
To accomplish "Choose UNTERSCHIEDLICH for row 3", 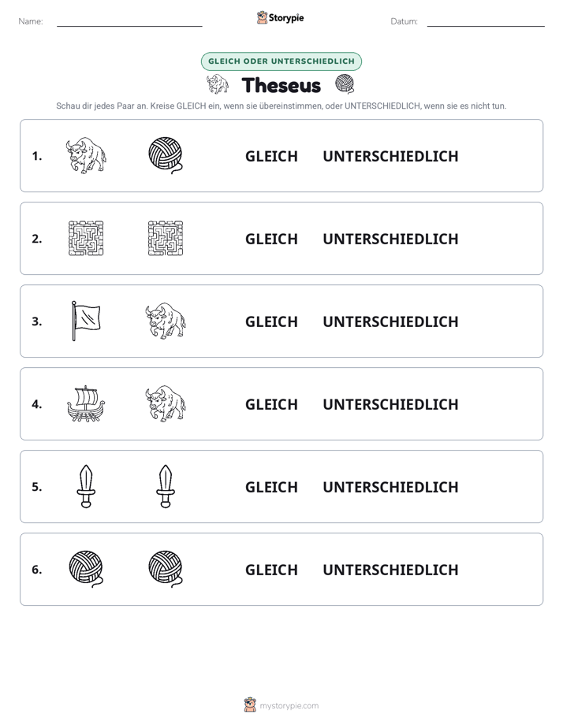I will (390, 321).
